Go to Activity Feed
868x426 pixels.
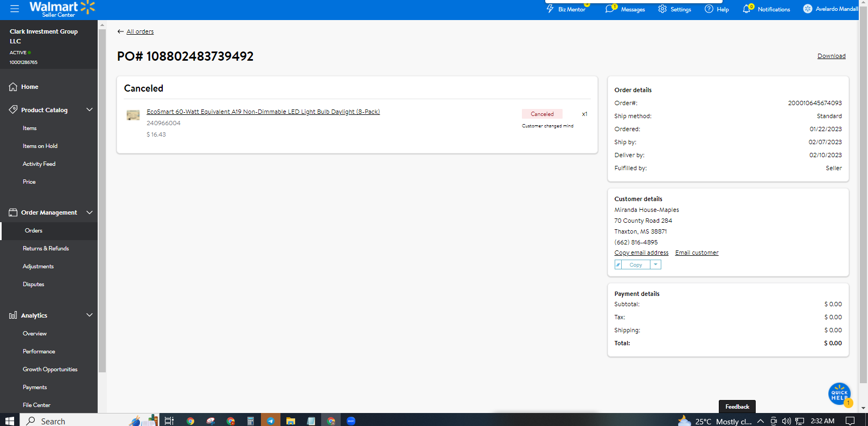[x=39, y=164]
